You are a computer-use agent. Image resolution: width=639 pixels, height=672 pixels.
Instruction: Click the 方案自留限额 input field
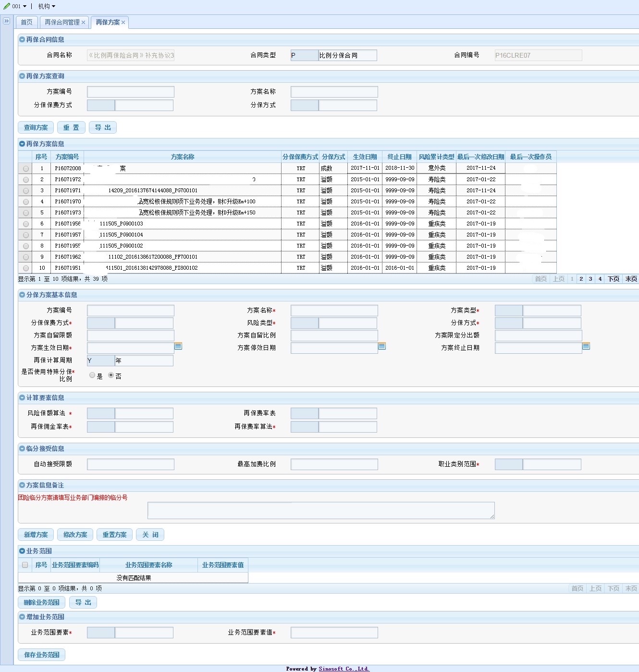tap(131, 336)
